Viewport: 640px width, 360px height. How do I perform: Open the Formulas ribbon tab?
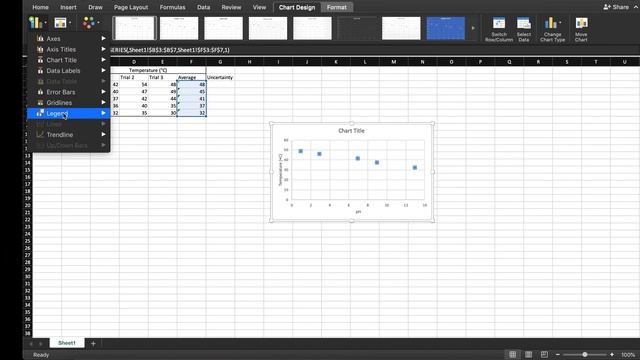(172, 7)
